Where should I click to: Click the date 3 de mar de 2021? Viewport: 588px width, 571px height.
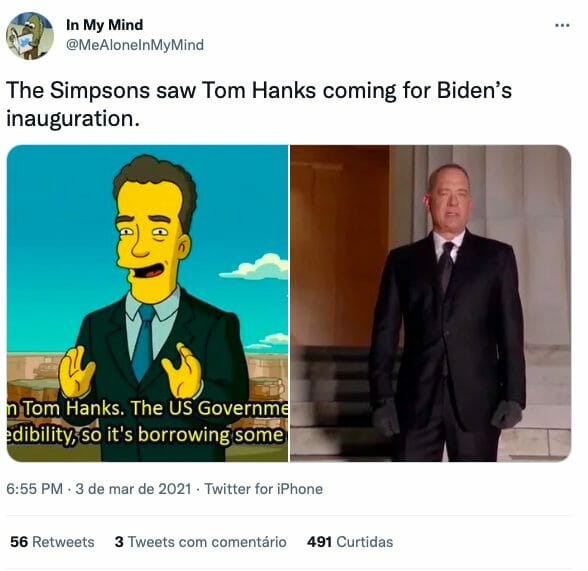click(x=134, y=489)
